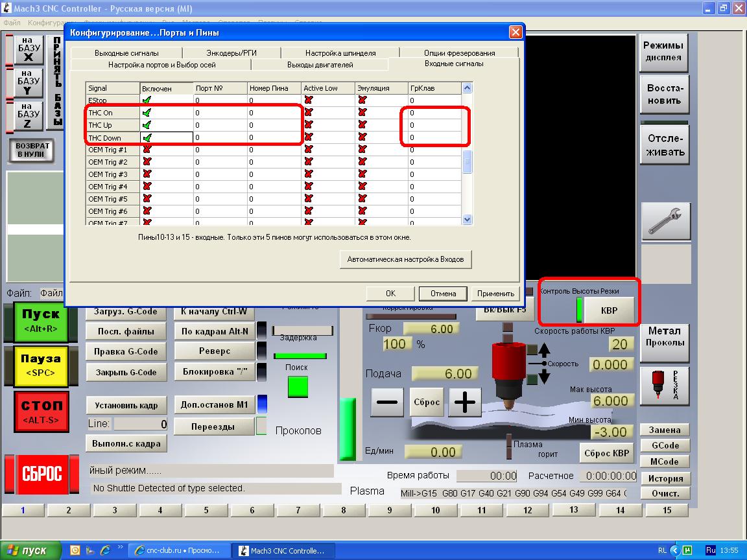This screenshot has width=747, height=560.
Task: Click the Замена button
Action: coord(665,430)
